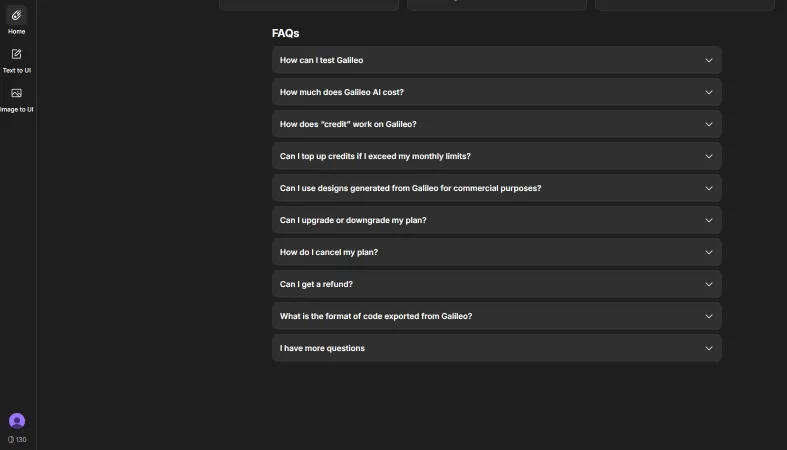Click the chevron on 'I have more questions'
The width and height of the screenshot is (787, 450).
tap(709, 348)
